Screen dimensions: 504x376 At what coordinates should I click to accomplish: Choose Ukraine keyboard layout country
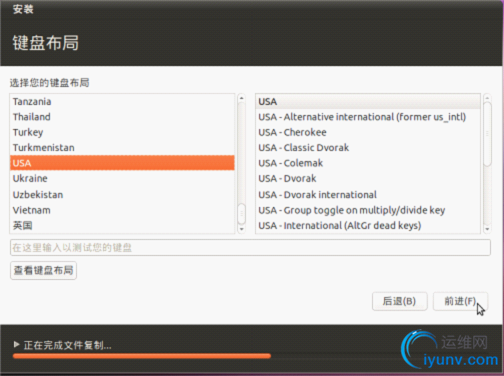(x=122, y=178)
